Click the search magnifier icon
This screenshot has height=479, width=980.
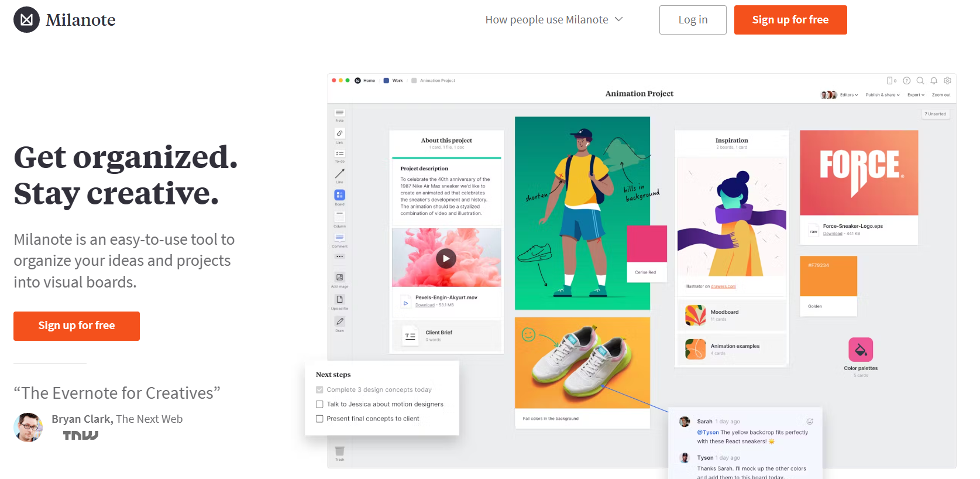point(920,81)
